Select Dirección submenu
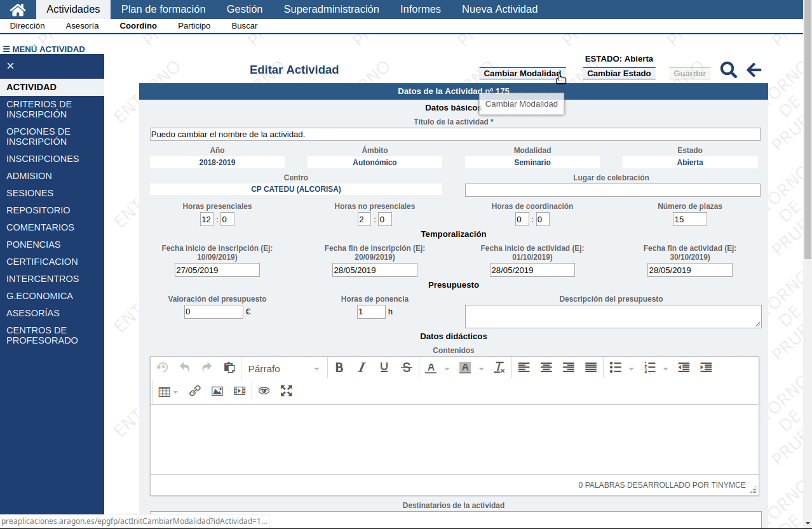This screenshot has width=812, height=529. (27, 26)
